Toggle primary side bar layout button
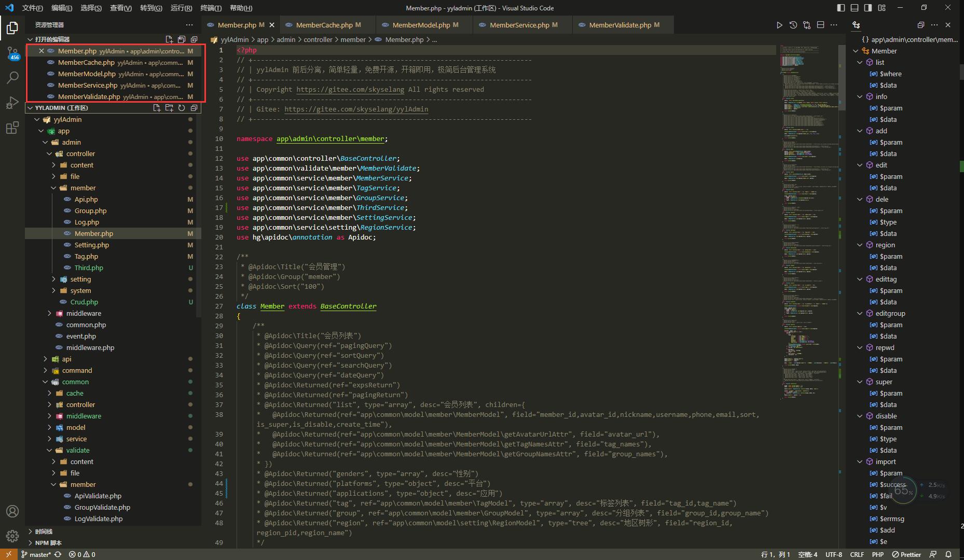964x560 pixels. [x=841, y=8]
